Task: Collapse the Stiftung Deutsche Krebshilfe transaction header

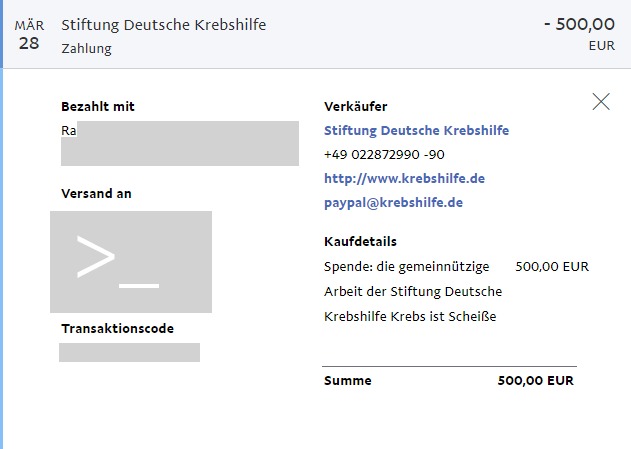Action: 316,34
